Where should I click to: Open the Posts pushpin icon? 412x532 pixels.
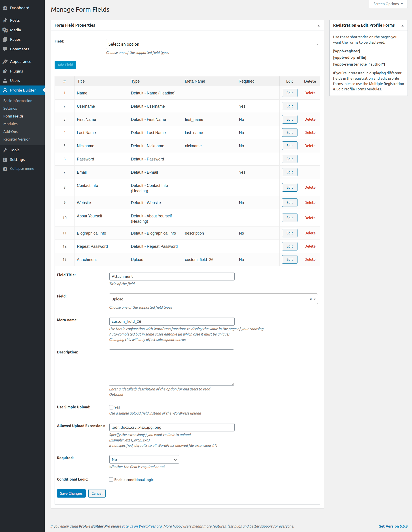[x=5, y=20]
